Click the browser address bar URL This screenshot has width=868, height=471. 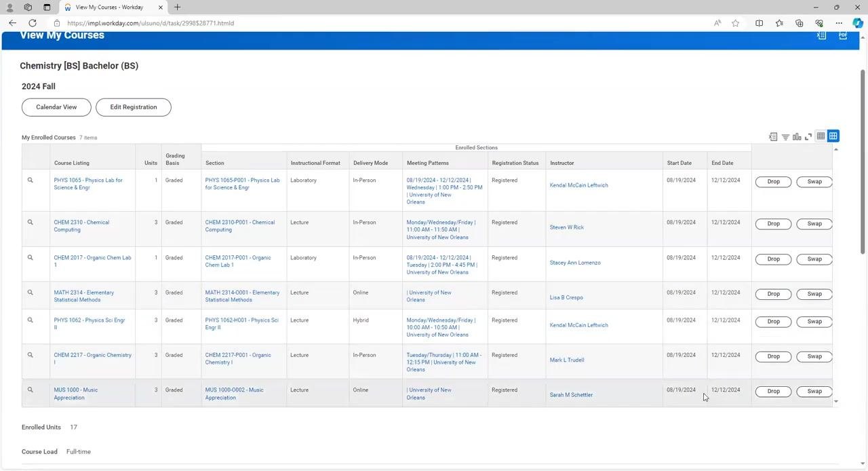[x=151, y=23]
